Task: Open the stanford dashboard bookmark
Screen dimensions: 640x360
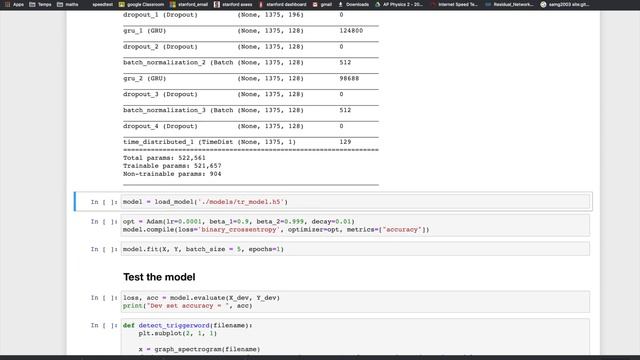Action: tap(282, 4)
